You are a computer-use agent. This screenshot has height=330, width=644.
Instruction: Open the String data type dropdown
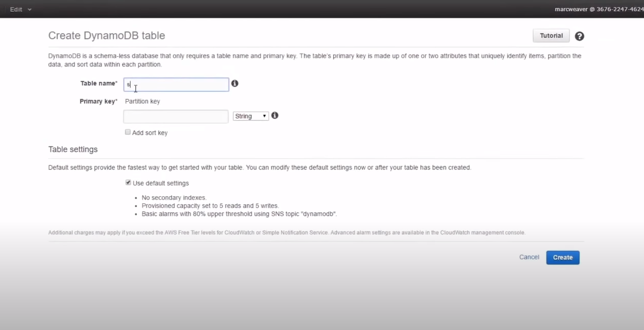coord(251,116)
